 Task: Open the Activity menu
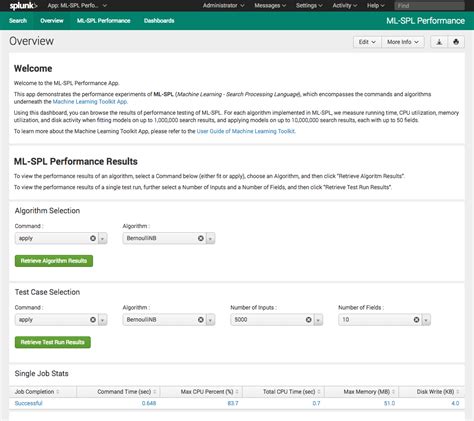(x=345, y=6)
